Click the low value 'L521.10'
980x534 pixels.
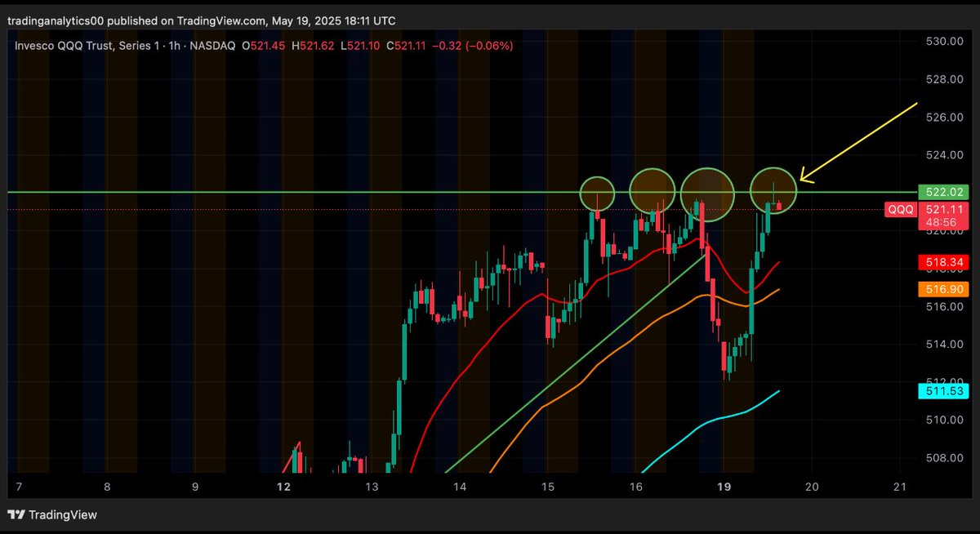point(361,46)
